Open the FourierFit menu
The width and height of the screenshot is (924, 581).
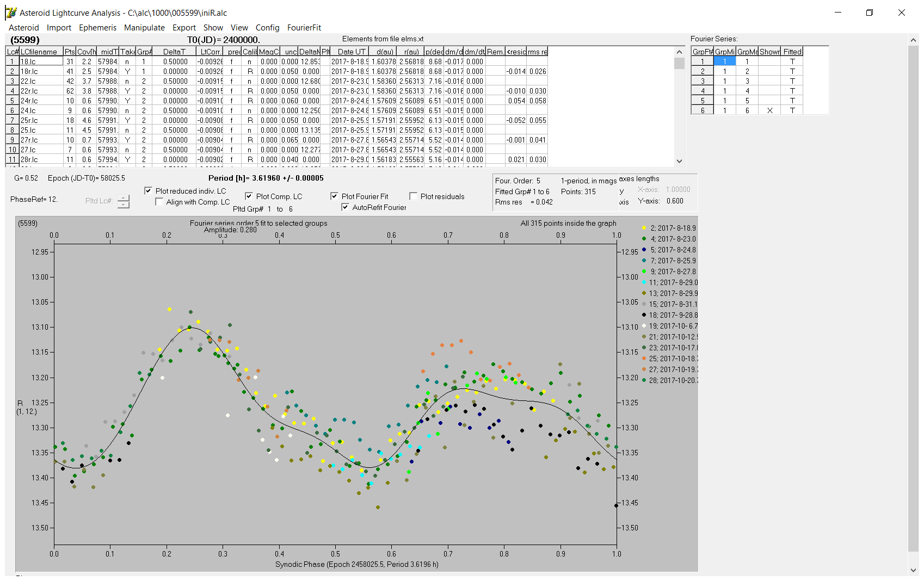coord(304,28)
